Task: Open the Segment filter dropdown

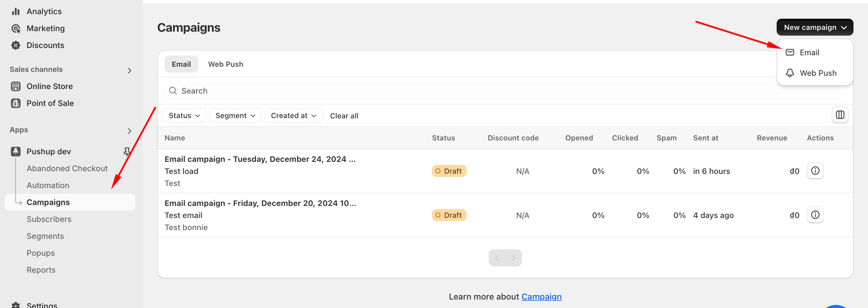Action: pos(235,116)
